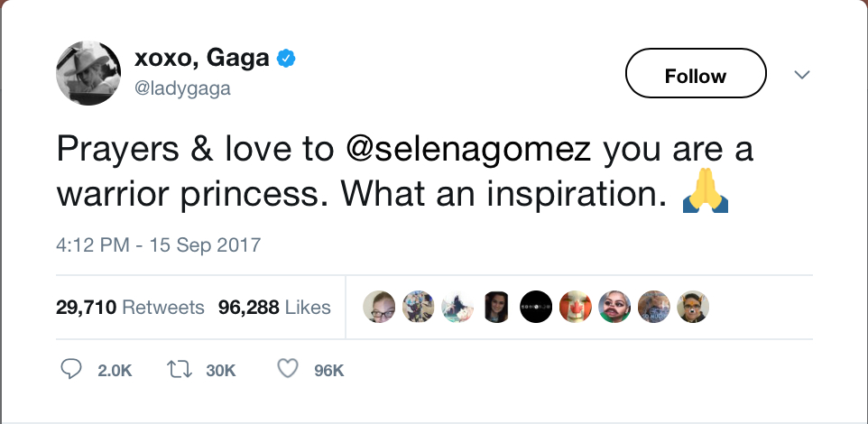Screen dimensions: 868x424
Task: Click the blue verified badge
Action: [x=286, y=60]
